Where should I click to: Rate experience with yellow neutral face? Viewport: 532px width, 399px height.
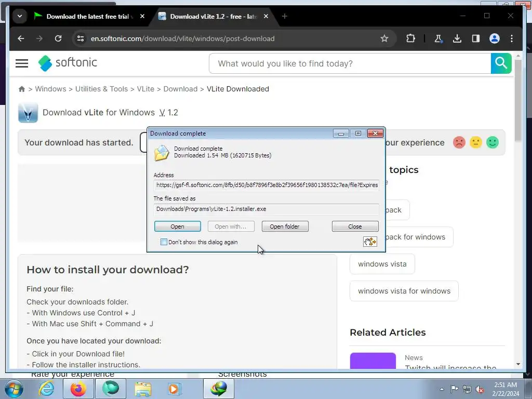click(x=476, y=142)
